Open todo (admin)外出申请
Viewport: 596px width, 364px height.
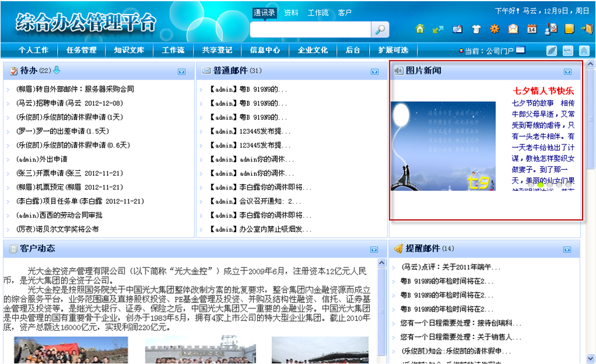[42, 159]
